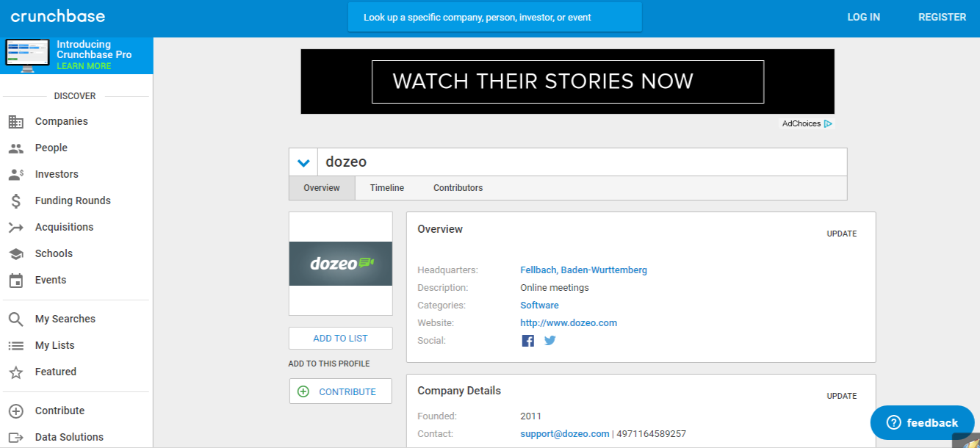Click the support@dozeo.com email link

coord(565,434)
